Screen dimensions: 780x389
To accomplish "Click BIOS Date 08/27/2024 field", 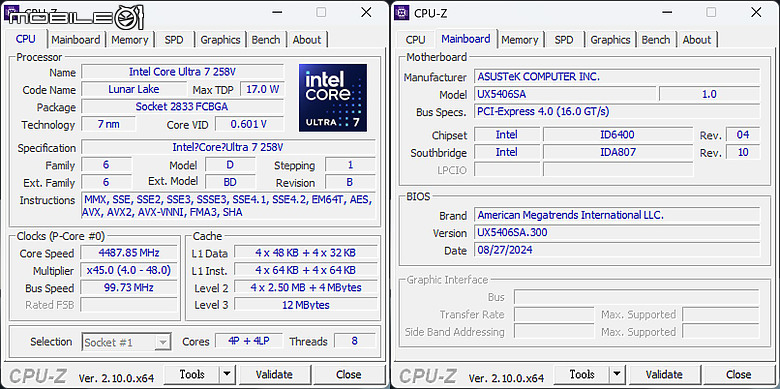I will point(617,250).
